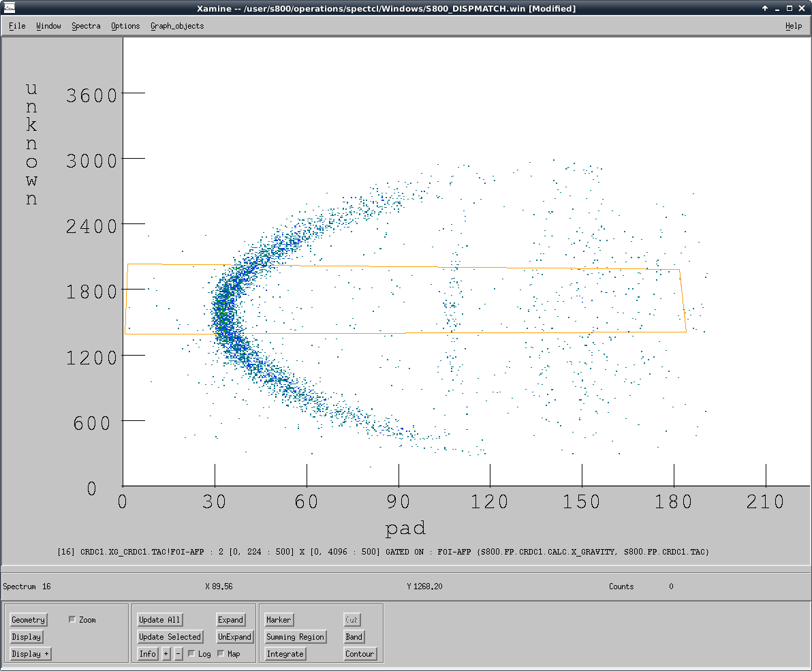Open the Help menu
812x671 pixels.
(x=793, y=26)
